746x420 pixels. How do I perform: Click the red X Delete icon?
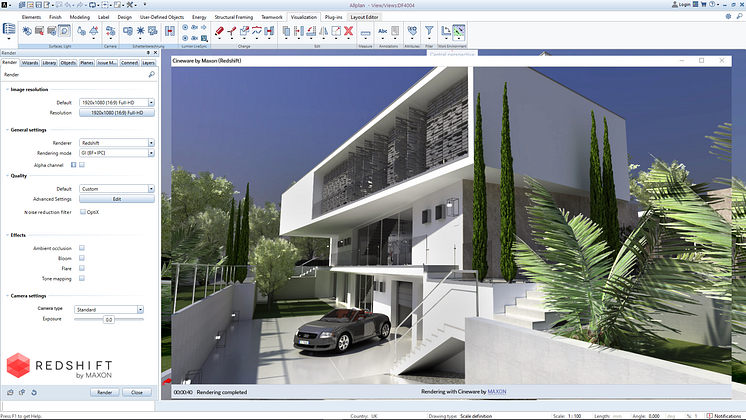348,31
